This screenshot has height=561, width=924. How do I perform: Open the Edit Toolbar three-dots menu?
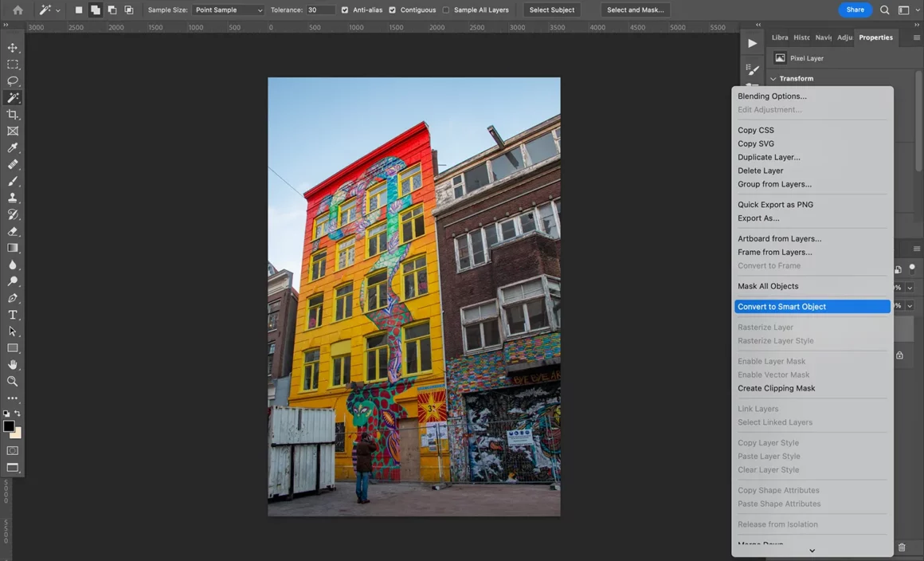[x=13, y=398]
